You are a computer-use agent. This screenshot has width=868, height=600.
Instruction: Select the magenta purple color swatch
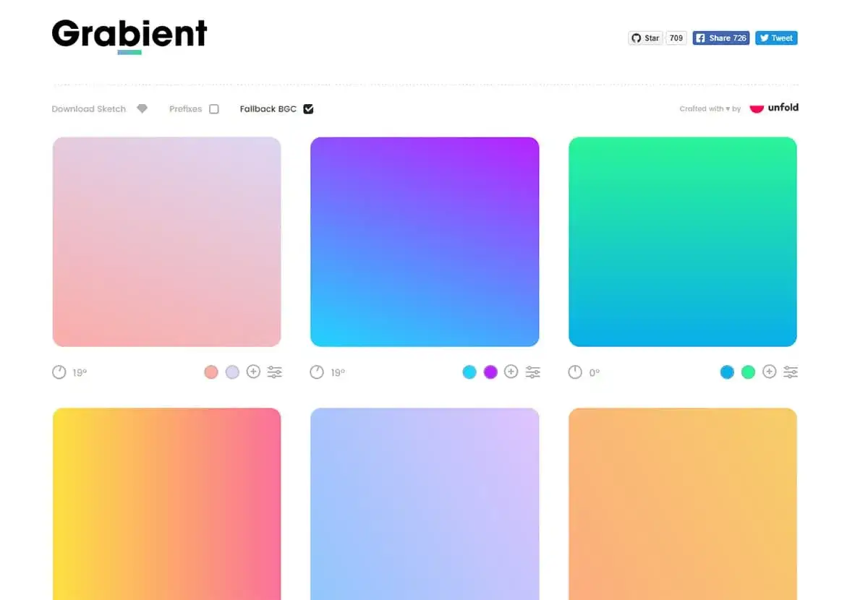pos(490,372)
